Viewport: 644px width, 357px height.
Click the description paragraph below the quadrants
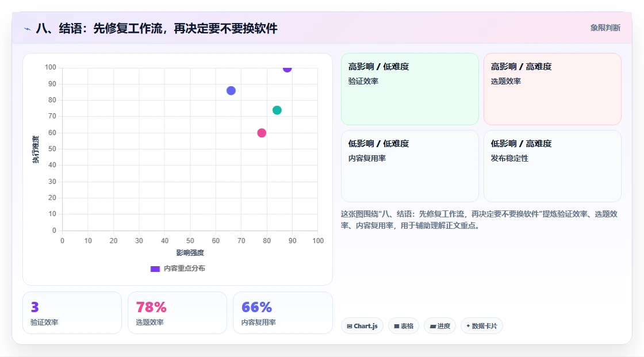479,220
